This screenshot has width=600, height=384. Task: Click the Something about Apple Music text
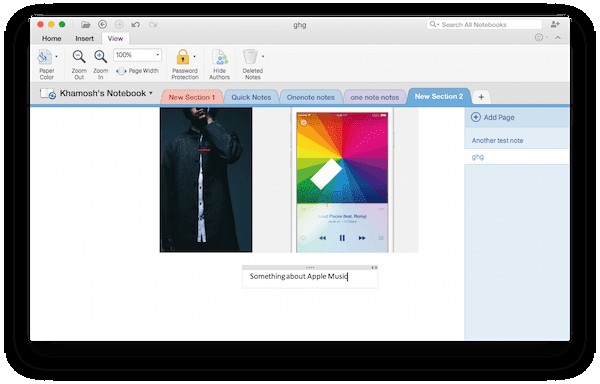pyautogui.click(x=298, y=276)
